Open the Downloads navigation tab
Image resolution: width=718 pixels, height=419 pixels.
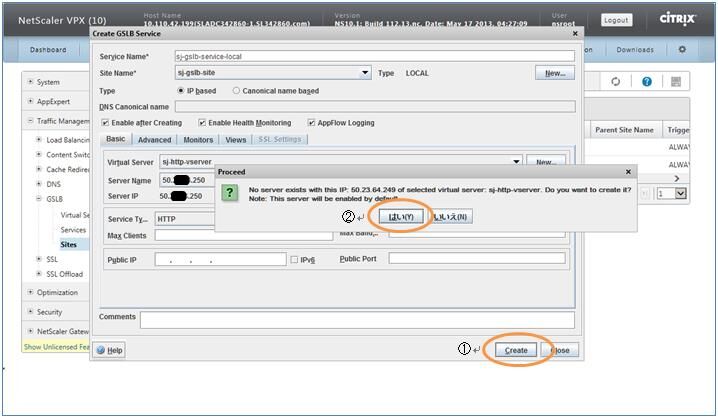point(635,49)
